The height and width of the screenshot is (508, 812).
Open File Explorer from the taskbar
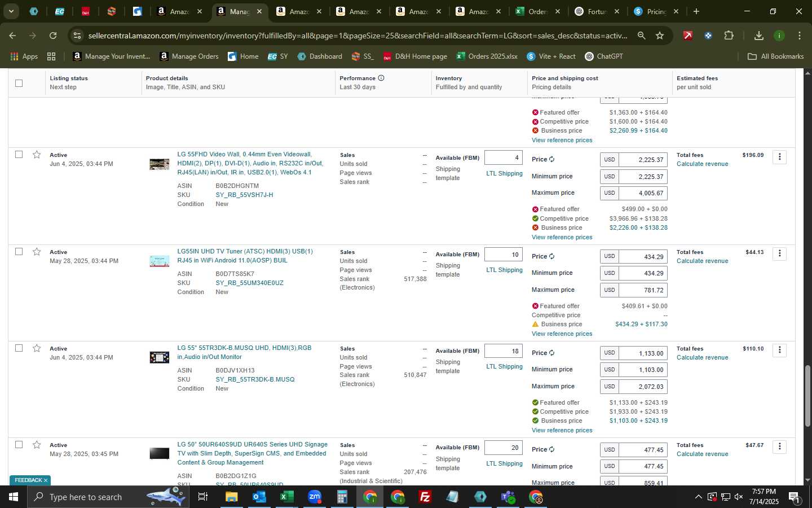tap(231, 497)
